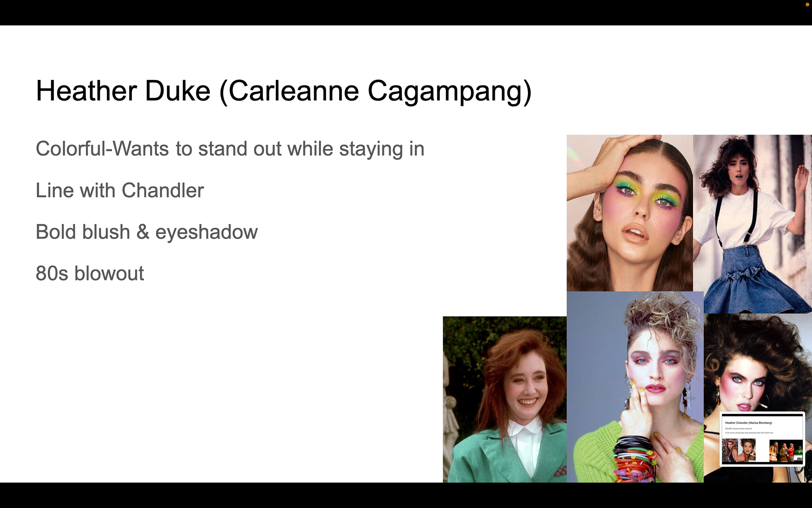
Task: Click the text "Colorful-Wants to stand out while staying in"
Action: (x=230, y=149)
